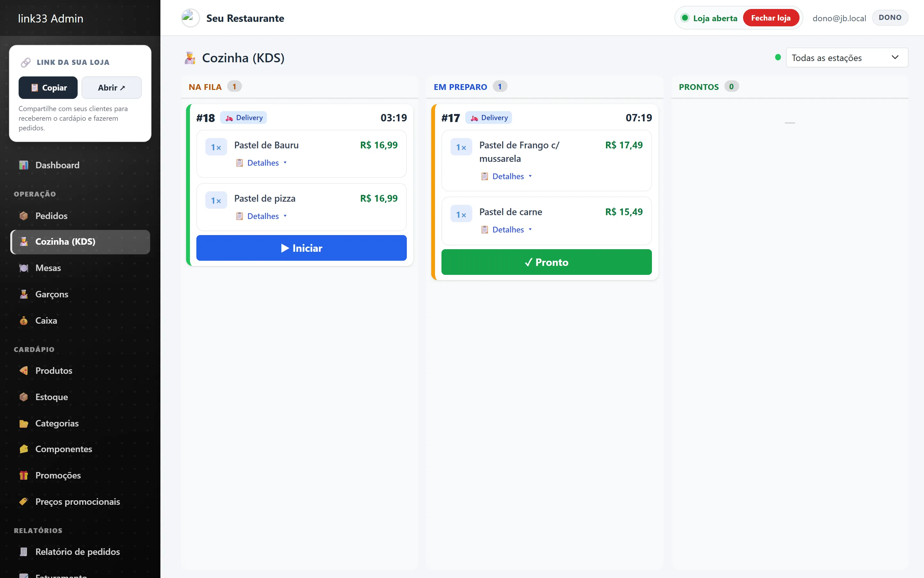Open Componentes from the sidebar

pyautogui.click(x=80, y=449)
